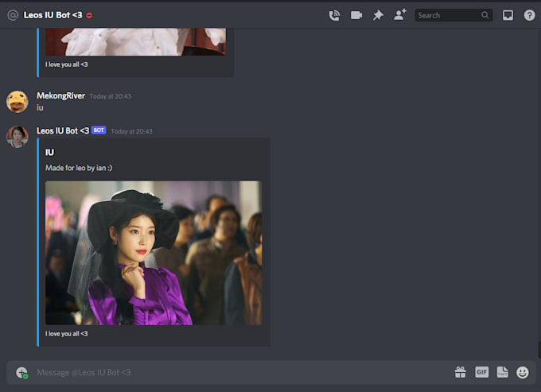Image resolution: width=541 pixels, height=392 pixels.
Task: Open the Nitro gift picker
Action: point(461,372)
